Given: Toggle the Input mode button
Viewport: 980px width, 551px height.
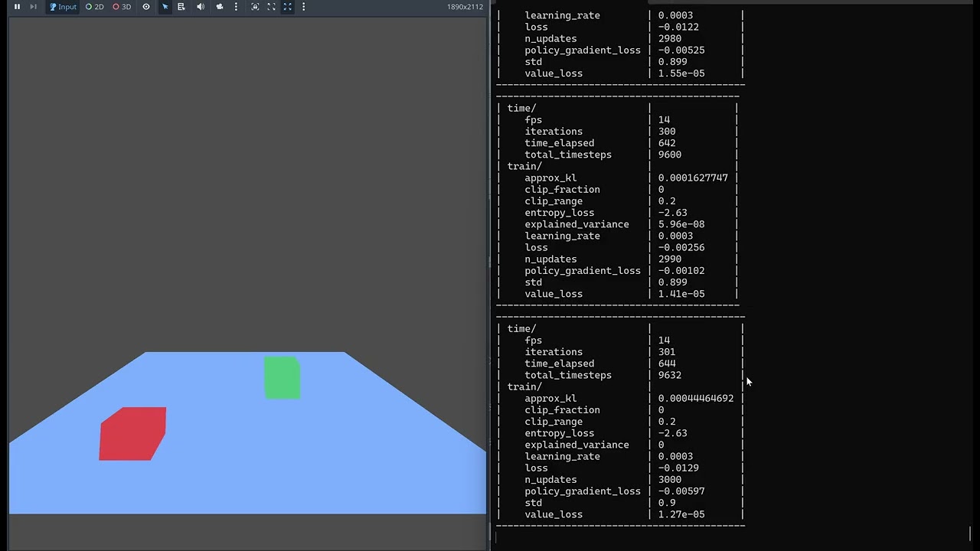Looking at the screenshot, I should tap(63, 7).
